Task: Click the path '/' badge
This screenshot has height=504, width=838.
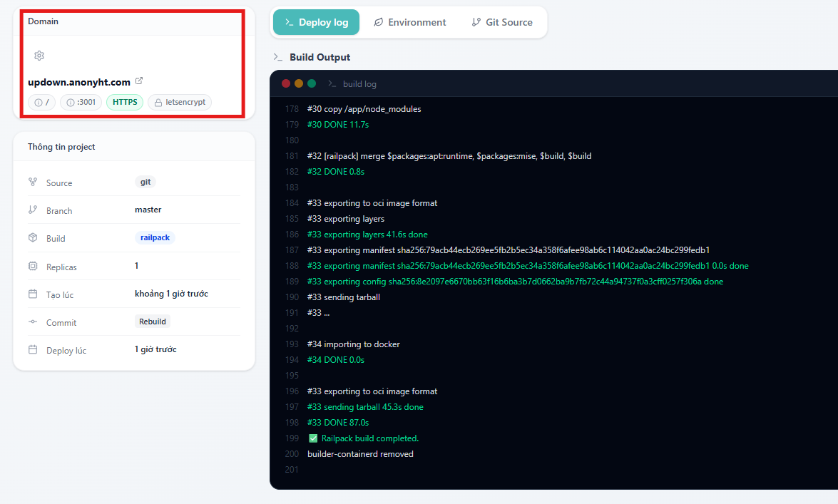Action: (x=41, y=102)
